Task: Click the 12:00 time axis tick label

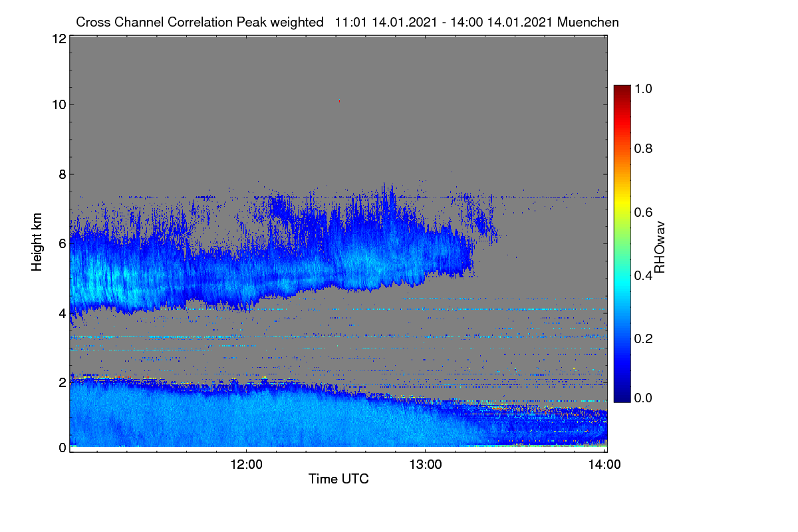Action: point(247,464)
